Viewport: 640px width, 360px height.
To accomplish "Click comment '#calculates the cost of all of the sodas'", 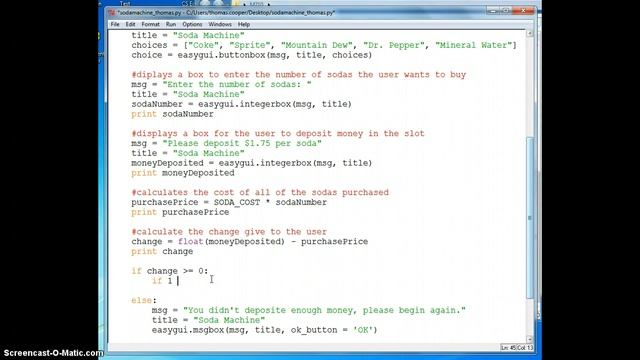I will click(260, 192).
